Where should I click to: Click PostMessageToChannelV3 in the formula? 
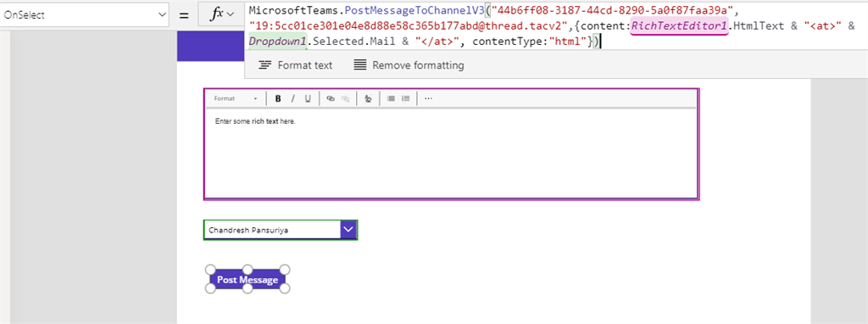click(x=414, y=10)
